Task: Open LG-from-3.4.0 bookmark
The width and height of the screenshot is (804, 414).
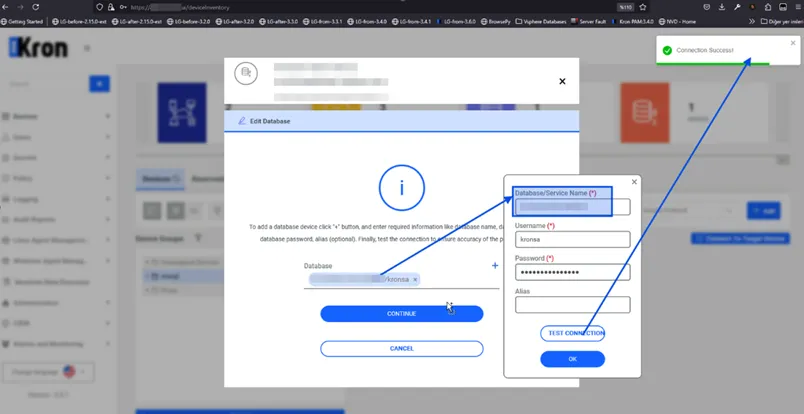Action: pos(367,22)
